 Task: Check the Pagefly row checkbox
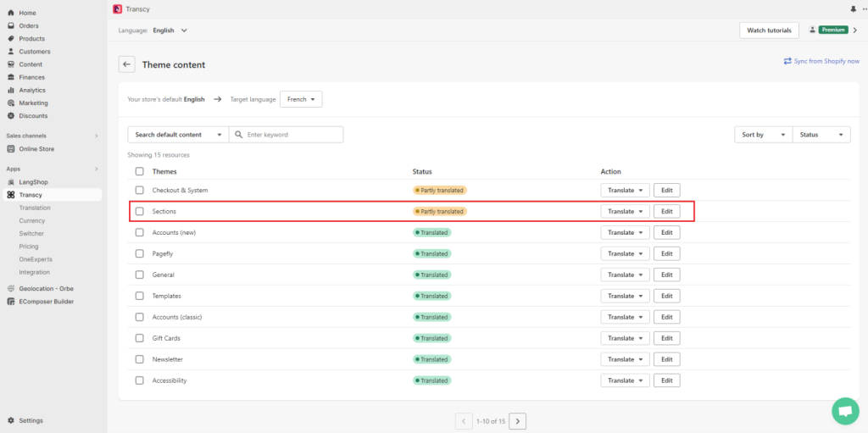(x=140, y=253)
